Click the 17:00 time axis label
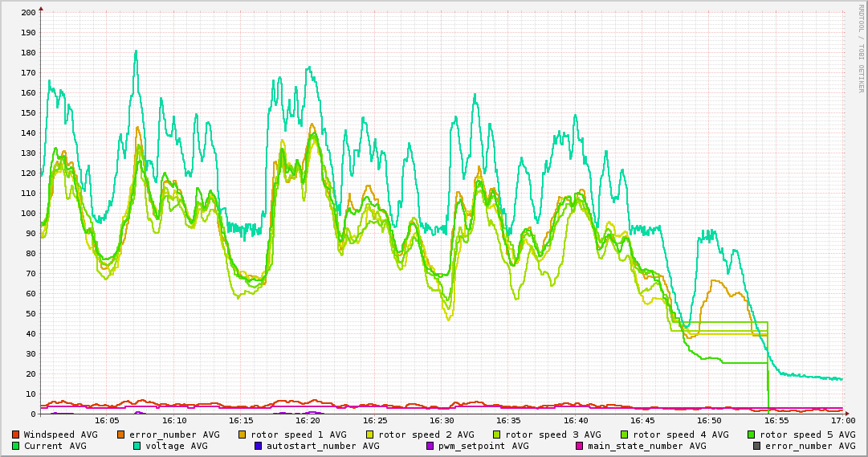 [x=842, y=420]
